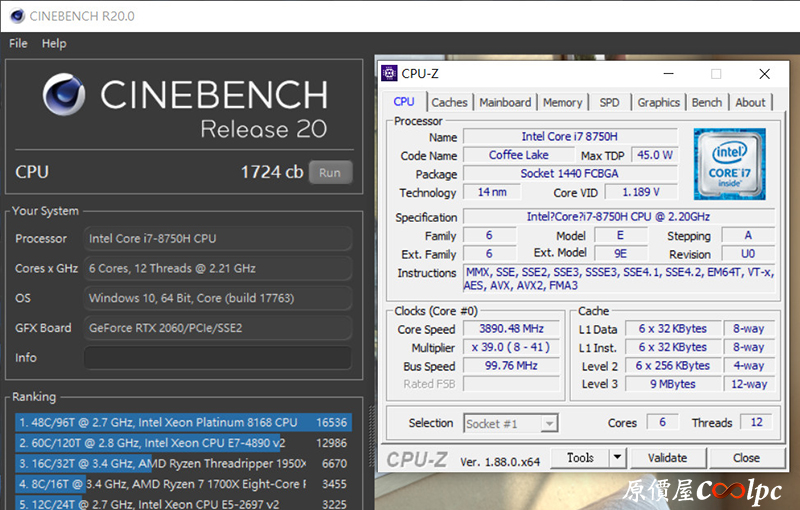Screen dimensions: 800x510
Task: Click the CPU-Z chip icon in title bar
Action: click(x=389, y=73)
